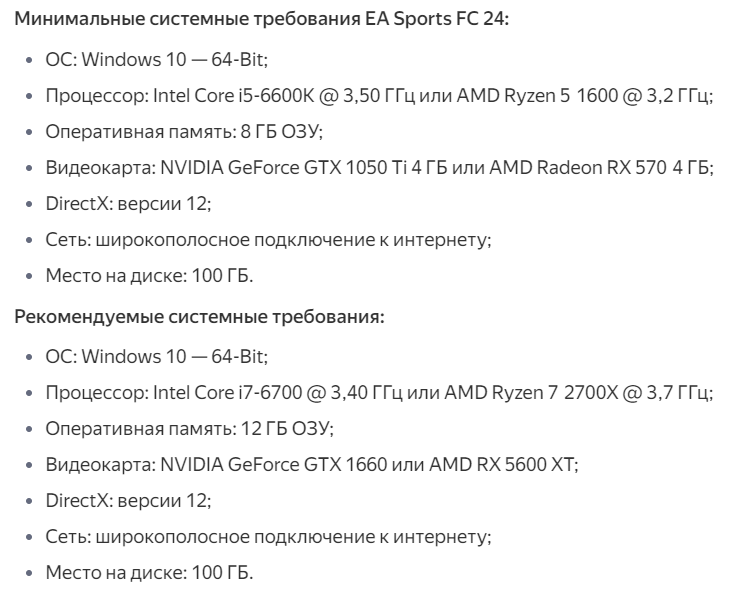The image size is (732, 604).
Task: Click the first 'Место на диске: 100 ГБ' line
Action: (149, 275)
